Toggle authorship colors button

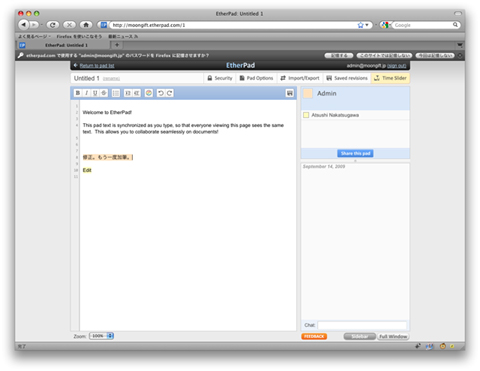point(149,93)
